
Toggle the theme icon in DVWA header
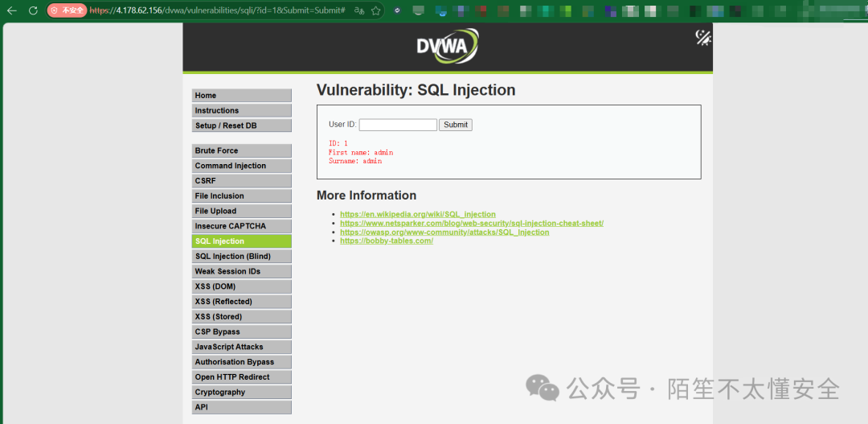coord(703,38)
